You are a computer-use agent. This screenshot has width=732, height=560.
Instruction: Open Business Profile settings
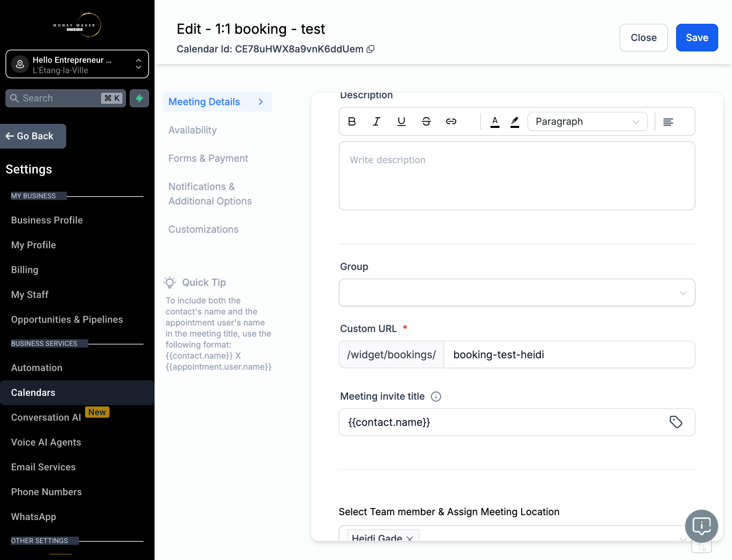pyautogui.click(x=47, y=220)
